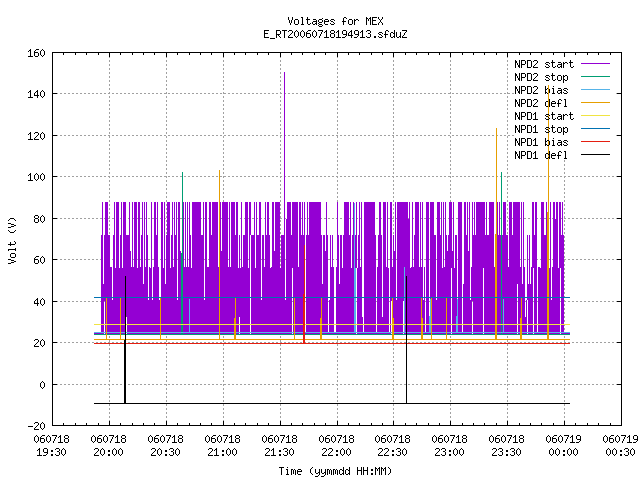Select the 'NPD2 start' legend label
Screen dimensions: 640x480
coord(544,64)
